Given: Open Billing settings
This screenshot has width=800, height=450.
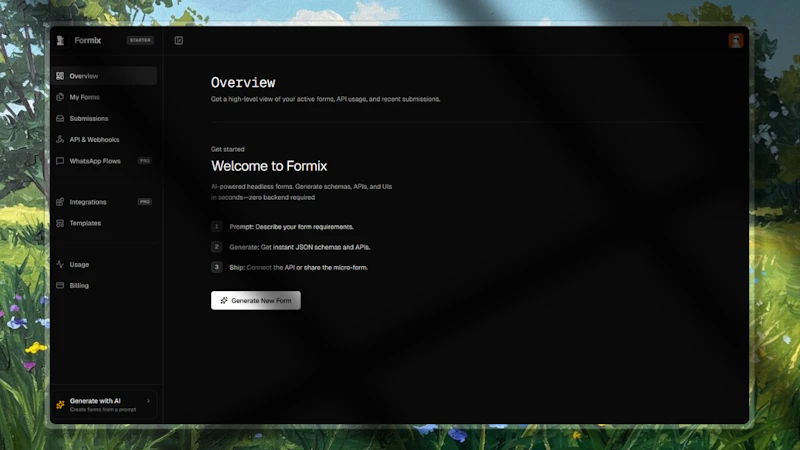Looking at the screenshot, I should pos(104,285).
